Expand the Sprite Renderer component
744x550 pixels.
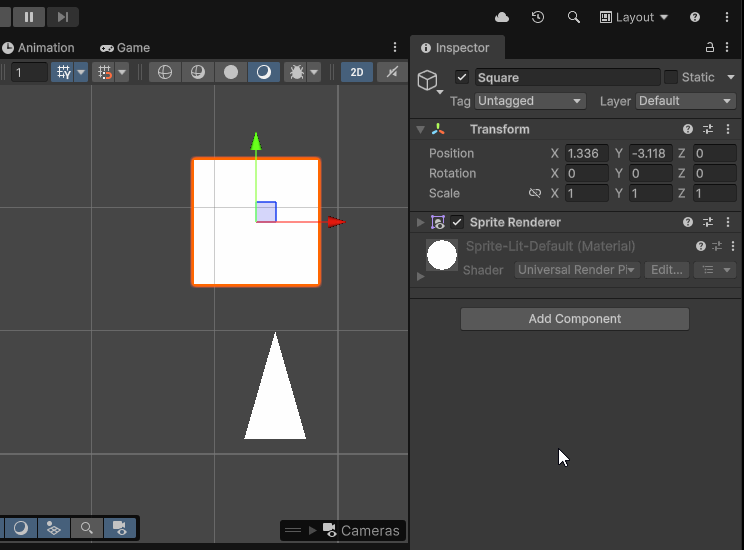click(420, 222)
